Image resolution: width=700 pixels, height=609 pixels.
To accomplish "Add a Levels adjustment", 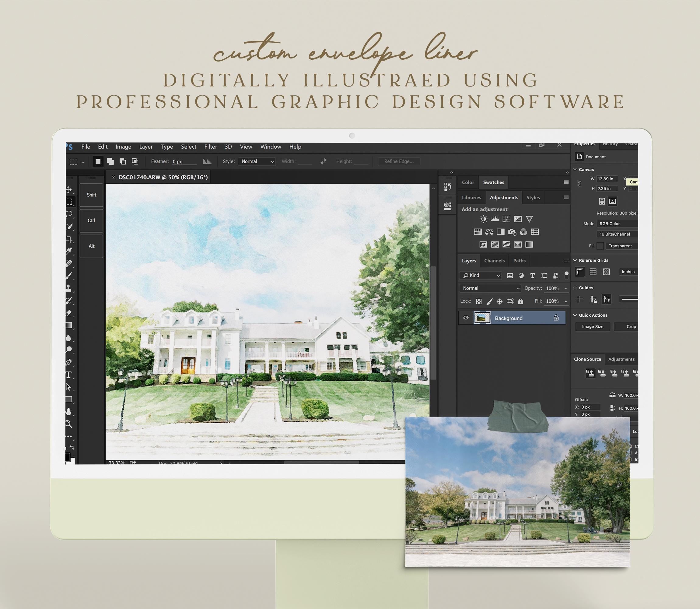I will [x=495, y=219].
